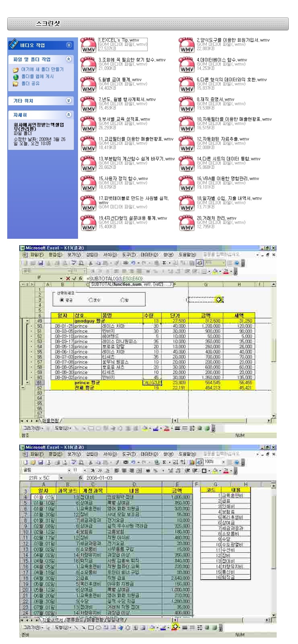Viewport: 298px width, 644px height.
Task: Click the 20.거래처 관리.wmv file icon
Action: coord(187,222)
